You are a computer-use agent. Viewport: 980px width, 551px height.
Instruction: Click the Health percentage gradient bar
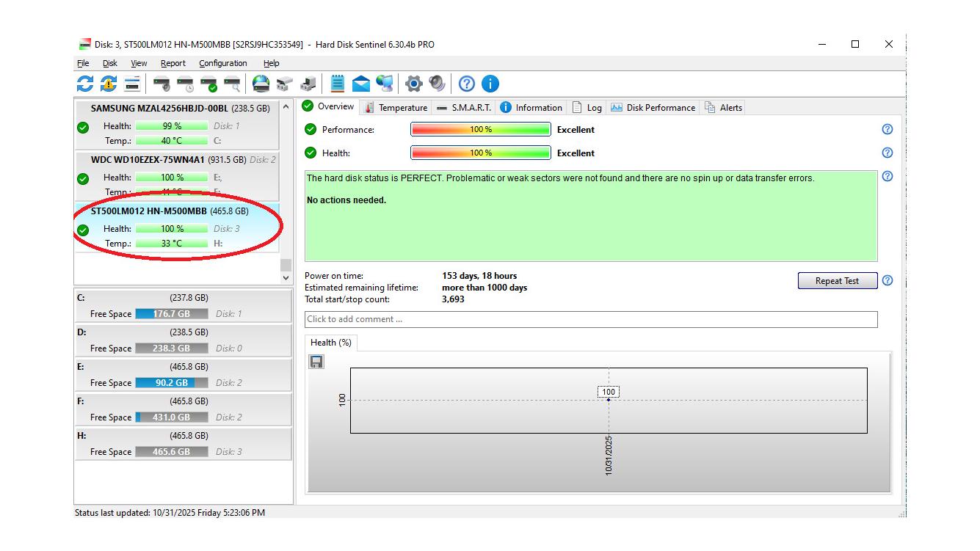click(x=480, y=153)
